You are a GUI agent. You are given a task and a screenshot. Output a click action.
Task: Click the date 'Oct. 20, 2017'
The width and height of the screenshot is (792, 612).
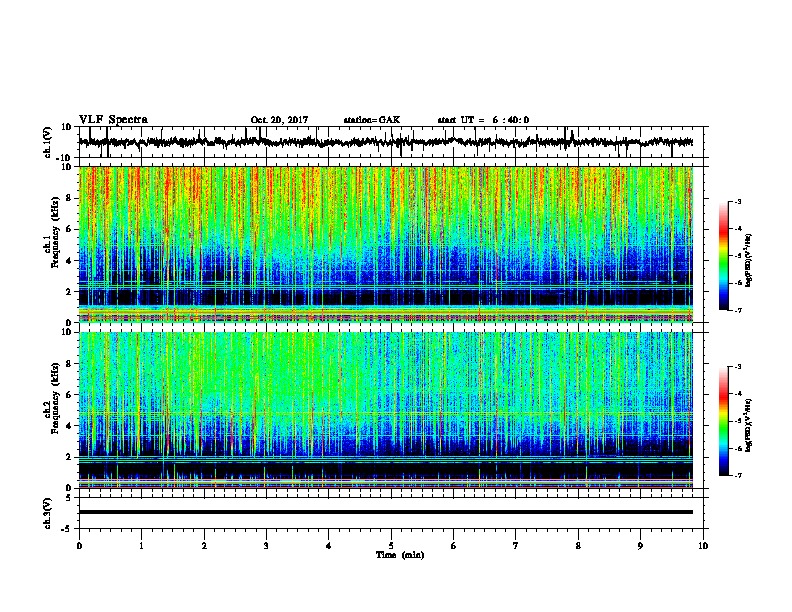(279, 120)
